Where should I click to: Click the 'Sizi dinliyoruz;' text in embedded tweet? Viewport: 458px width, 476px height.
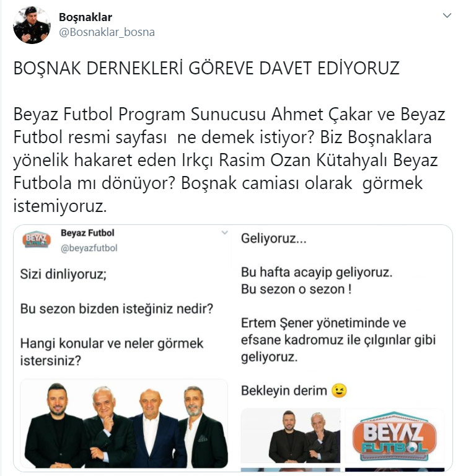point(63,275)
